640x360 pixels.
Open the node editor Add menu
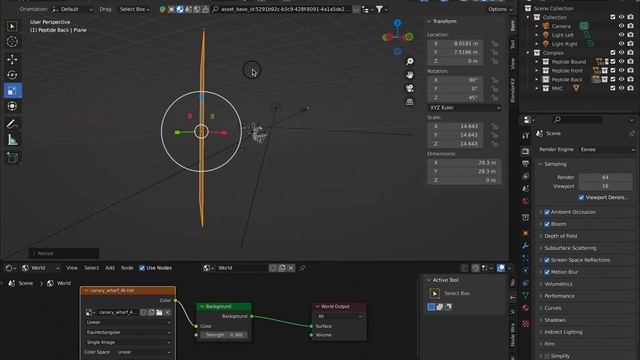(x=110, y=268)
